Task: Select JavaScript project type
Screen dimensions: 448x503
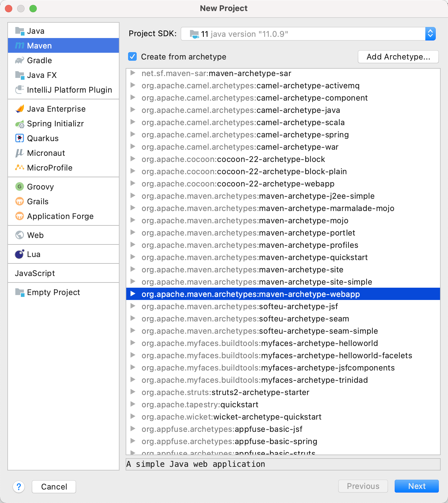Action: coord(63,273)
